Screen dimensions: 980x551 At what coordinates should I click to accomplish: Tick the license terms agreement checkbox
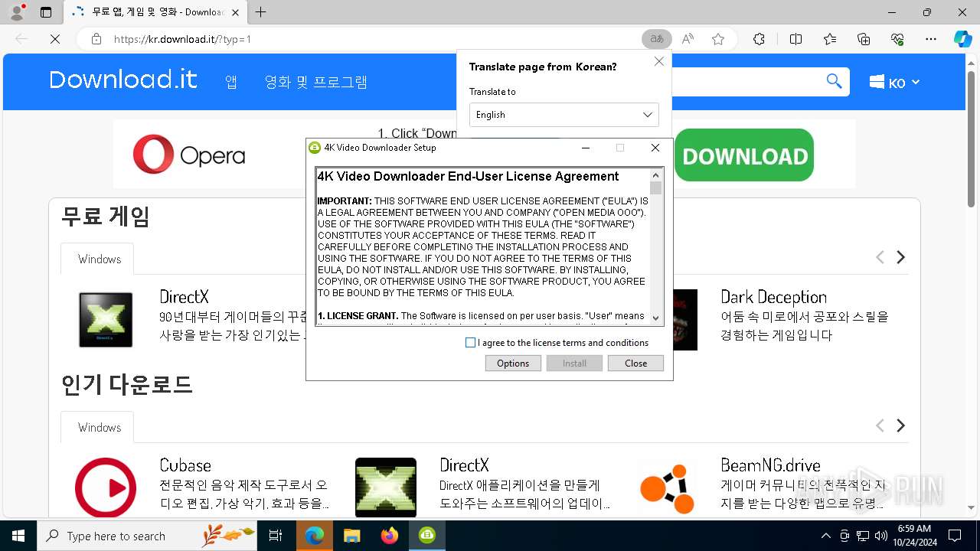coord(470,343)
